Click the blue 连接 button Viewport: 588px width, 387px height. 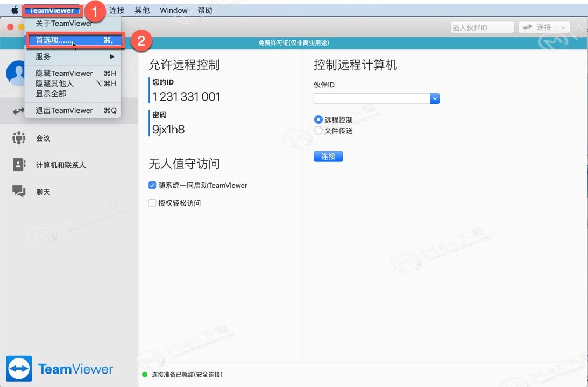pos(328,157)
